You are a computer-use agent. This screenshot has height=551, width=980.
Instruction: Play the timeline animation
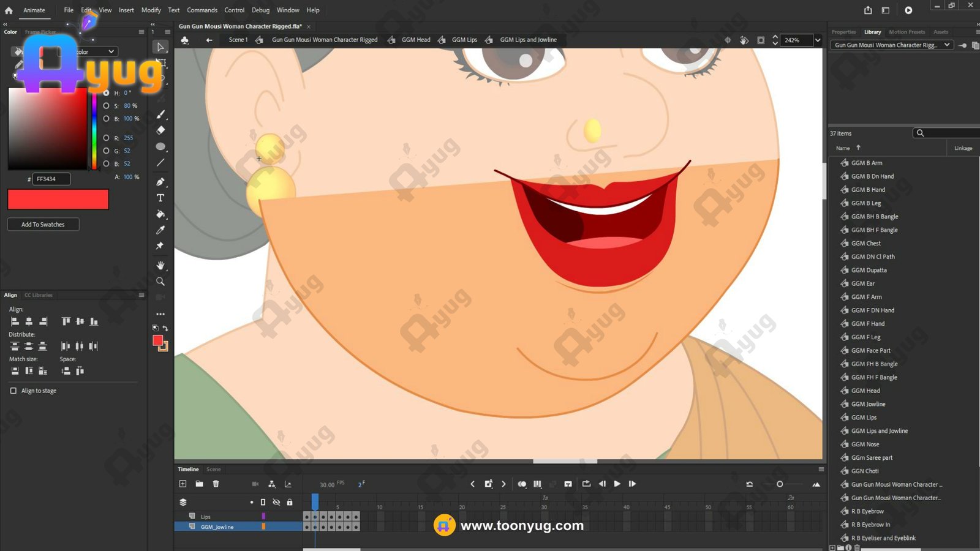pos(617,484)
